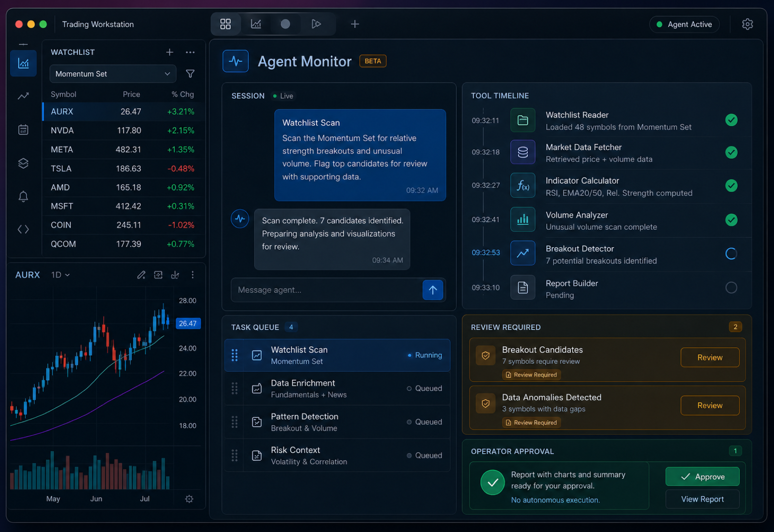This screenshot has width=774, height=532.
Task: Click the Indicator Calculator function icon
Action: click(x=523, y=185)
